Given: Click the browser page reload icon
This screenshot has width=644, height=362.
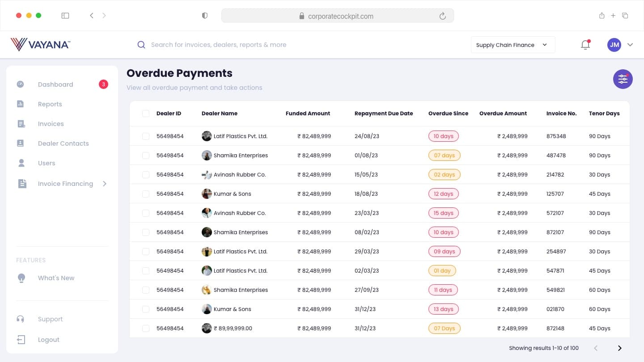Looking at the screenshot, I should pyautogui.click(x=443, y=16).
